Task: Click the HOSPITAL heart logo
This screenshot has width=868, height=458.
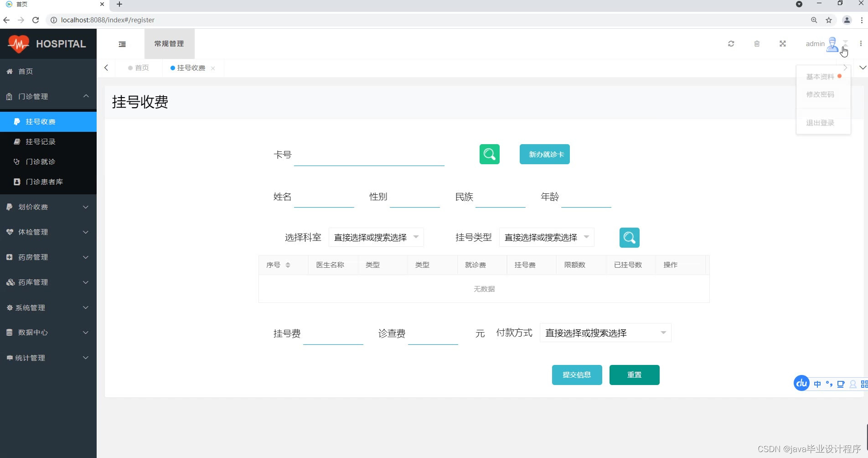Action: pyautogui.click(x=19, y=44)
